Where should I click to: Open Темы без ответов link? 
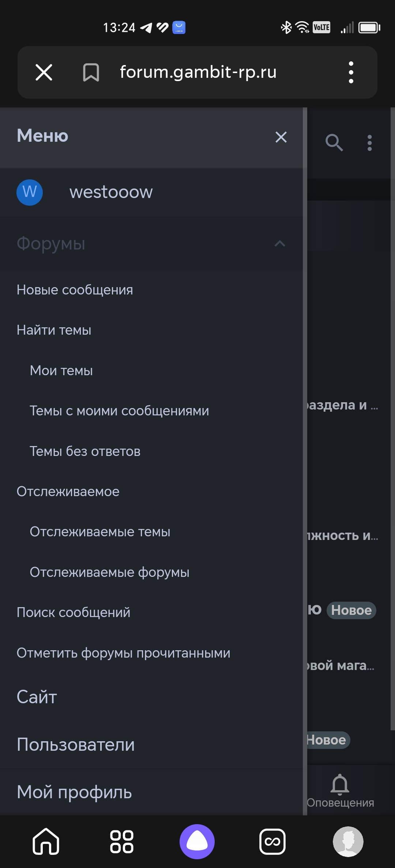point(85,451)
